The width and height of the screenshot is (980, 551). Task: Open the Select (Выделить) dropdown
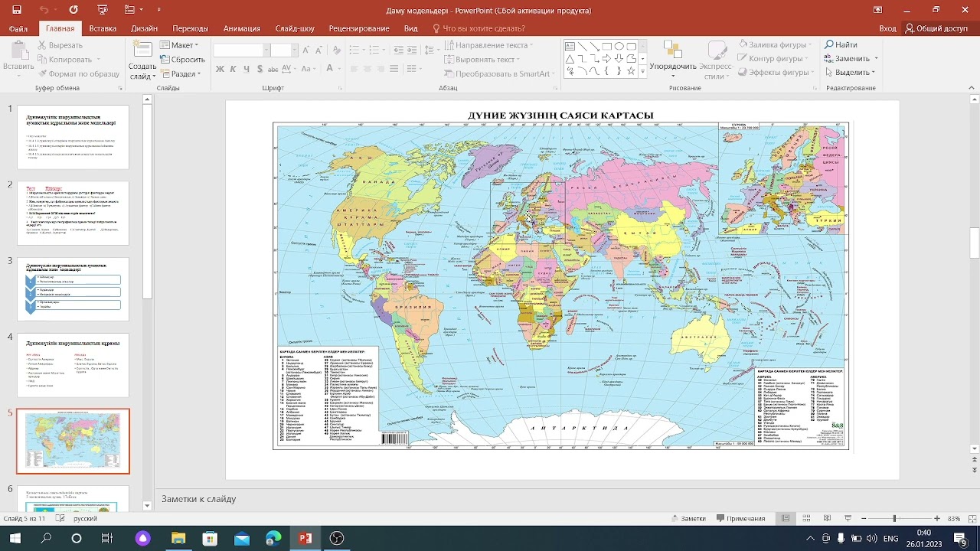pyautogui.click(x=850, y=73)
